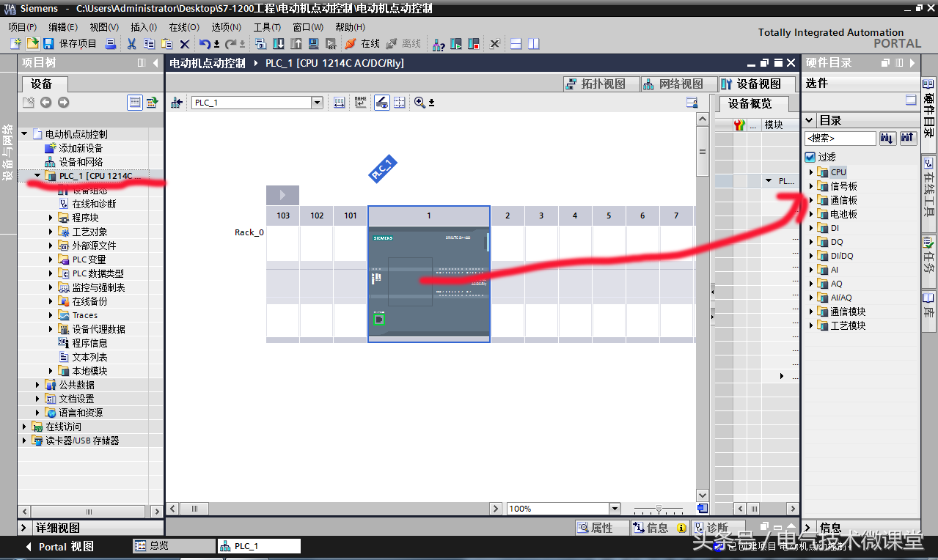Viewport: 938px width, 560px height.
Task: Click the back arrow in project tree
Action: [45, 103]
